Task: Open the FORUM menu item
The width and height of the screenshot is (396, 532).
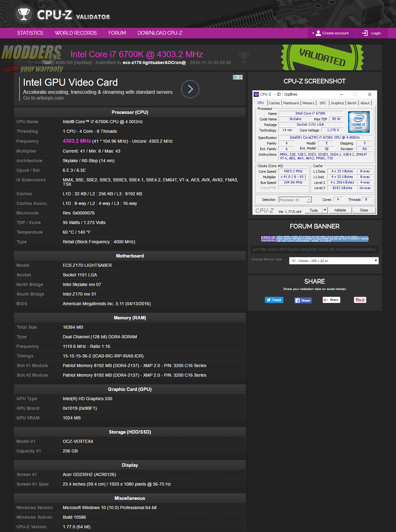Action: pos(117,33)
